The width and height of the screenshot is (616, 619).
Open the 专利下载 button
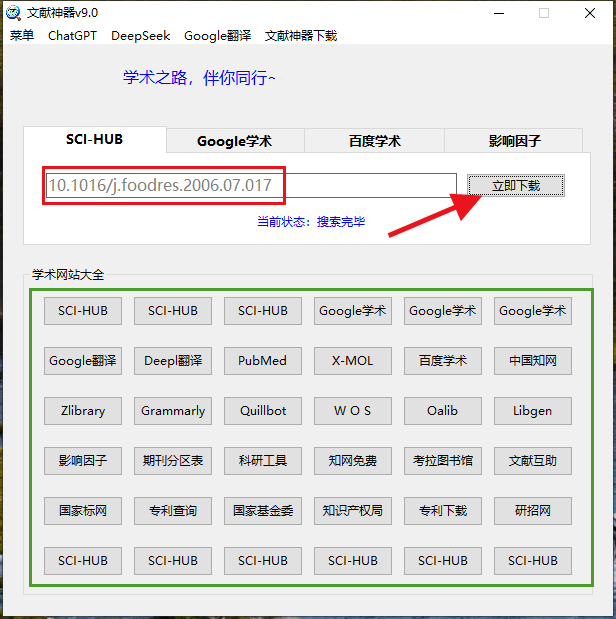tap(443, 511)
